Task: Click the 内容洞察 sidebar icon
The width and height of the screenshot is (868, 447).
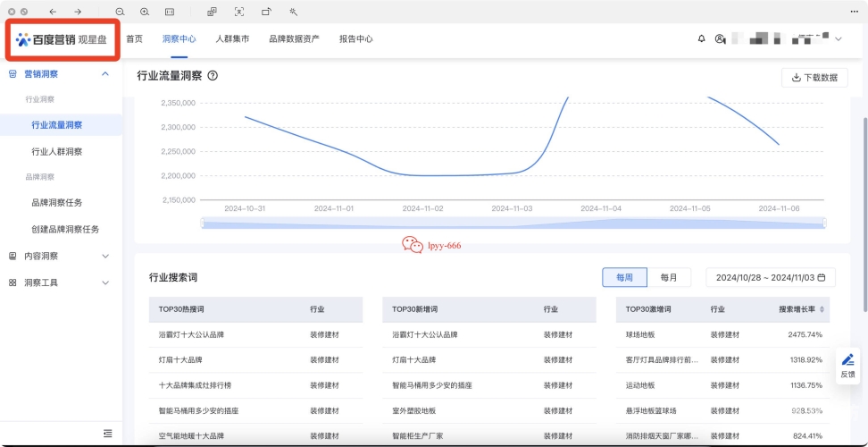Action: pos(13,256)
